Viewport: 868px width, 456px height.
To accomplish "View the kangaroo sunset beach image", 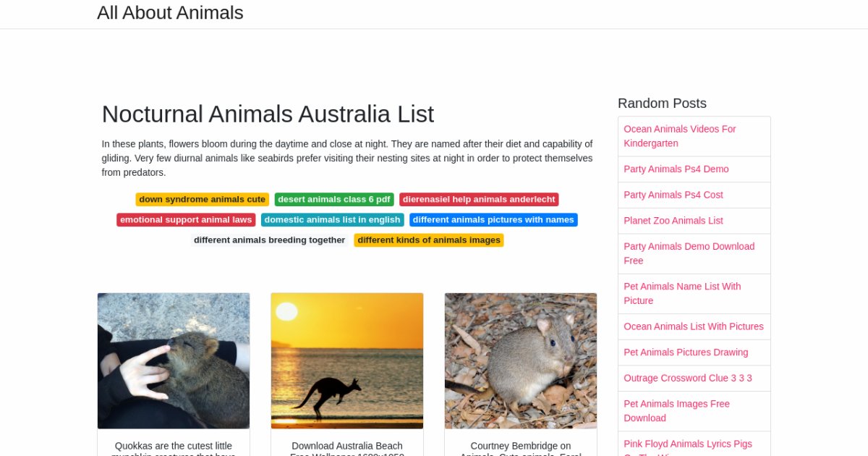I will pyautogui.click(x=347, y=360).
